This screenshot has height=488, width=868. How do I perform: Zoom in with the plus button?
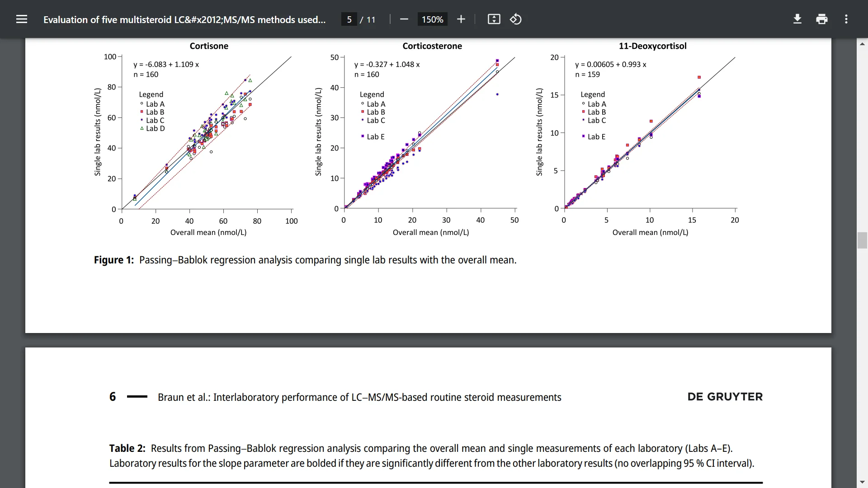click(x=461, y=19)
